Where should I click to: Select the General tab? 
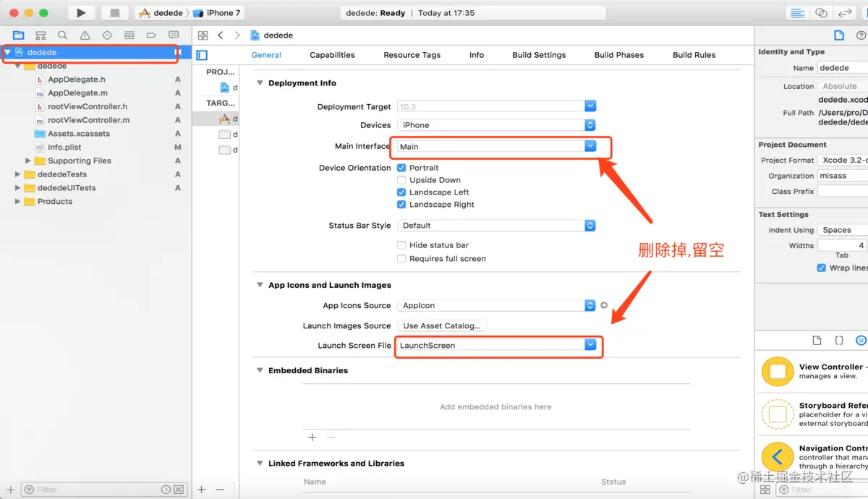click(266, 55)
